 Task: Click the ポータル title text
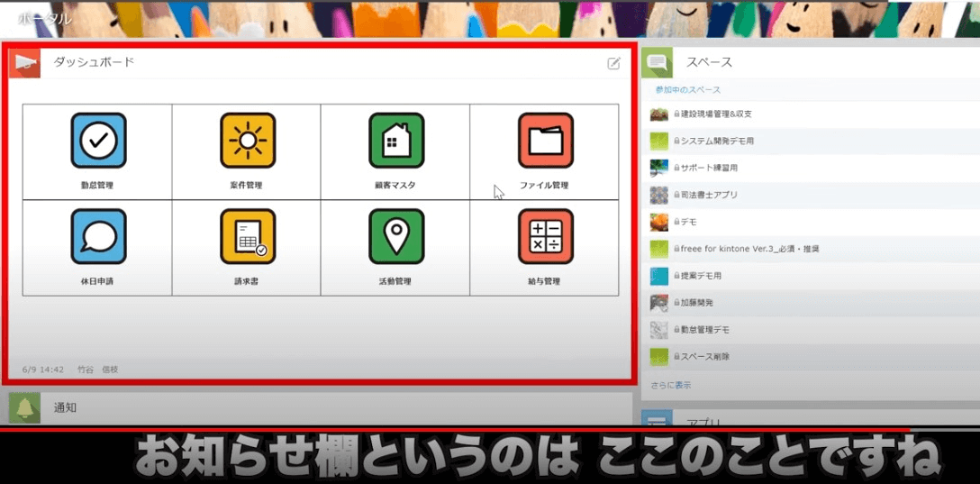pyautogui.click(x=44, y=20)
